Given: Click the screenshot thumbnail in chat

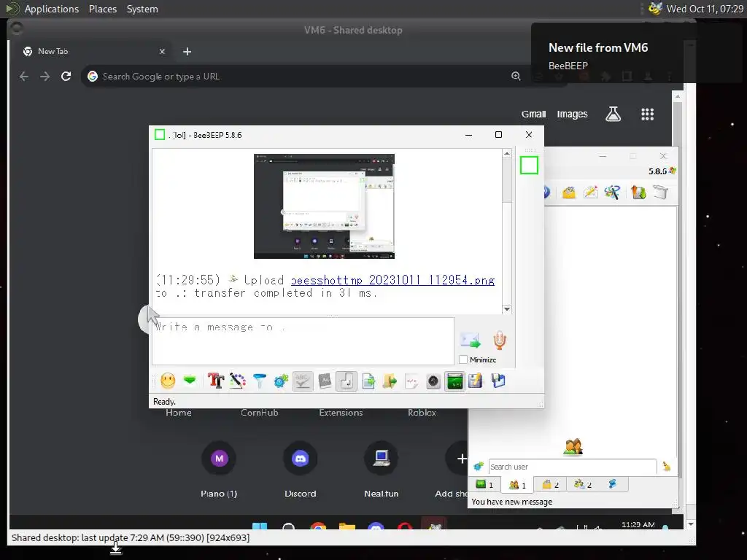Looking at the screenshot, I should (324, 206).
